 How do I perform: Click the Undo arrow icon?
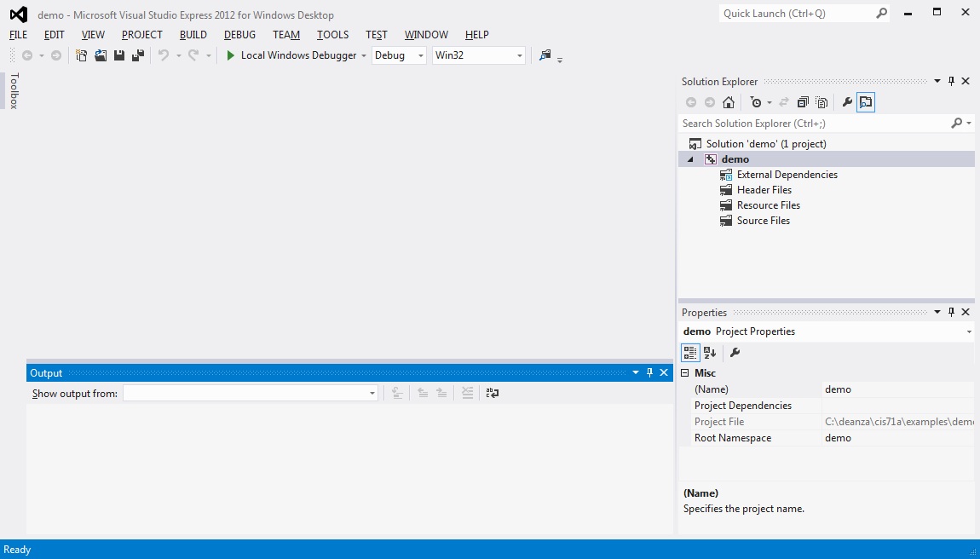163,55
